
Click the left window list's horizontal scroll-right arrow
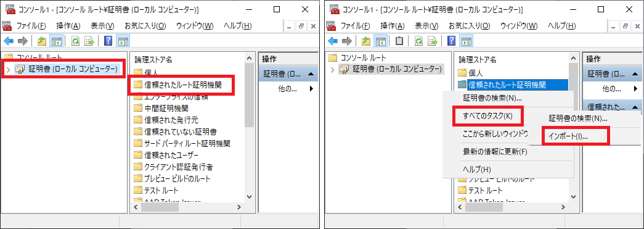pyautogui.click(x=240, y=207)
